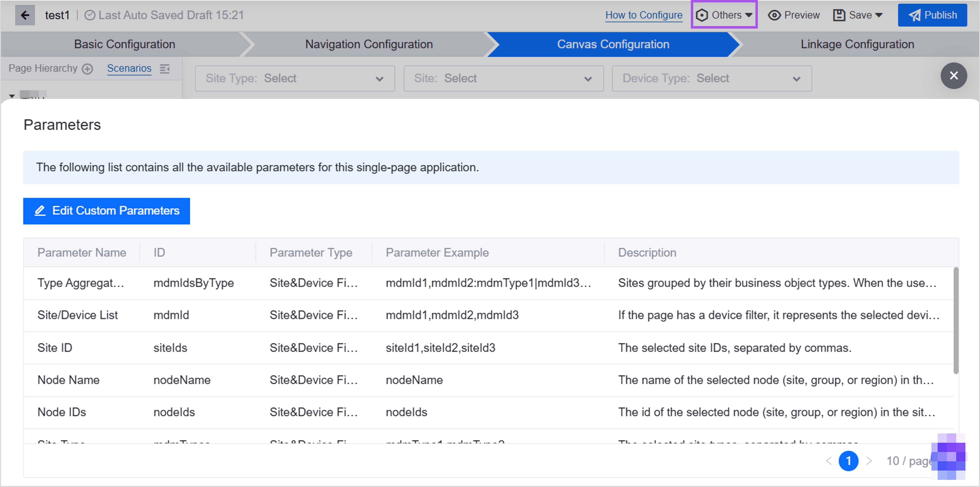
Task: Add a page with the Page Hierarchy plus icon
Action: point(88,69)
